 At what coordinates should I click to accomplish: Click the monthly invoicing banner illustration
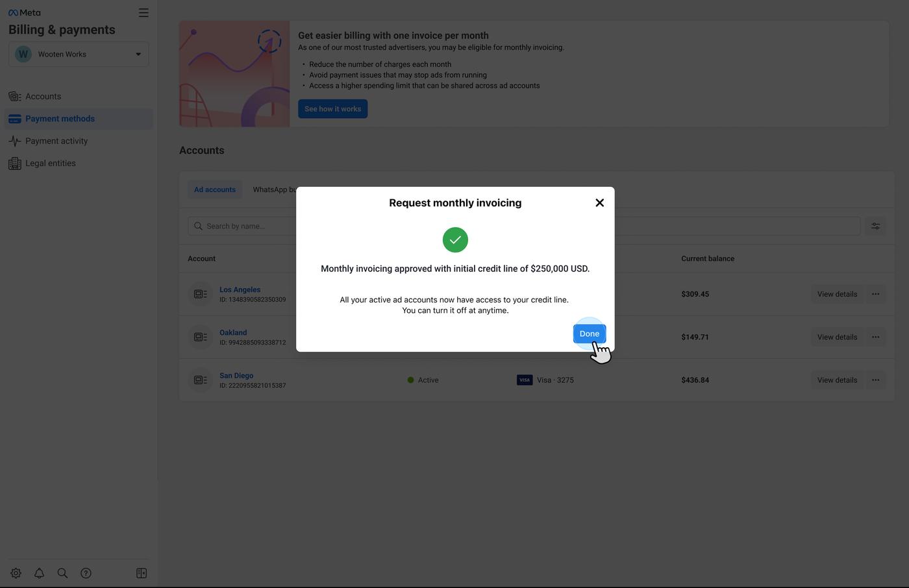tap(234, 73)
